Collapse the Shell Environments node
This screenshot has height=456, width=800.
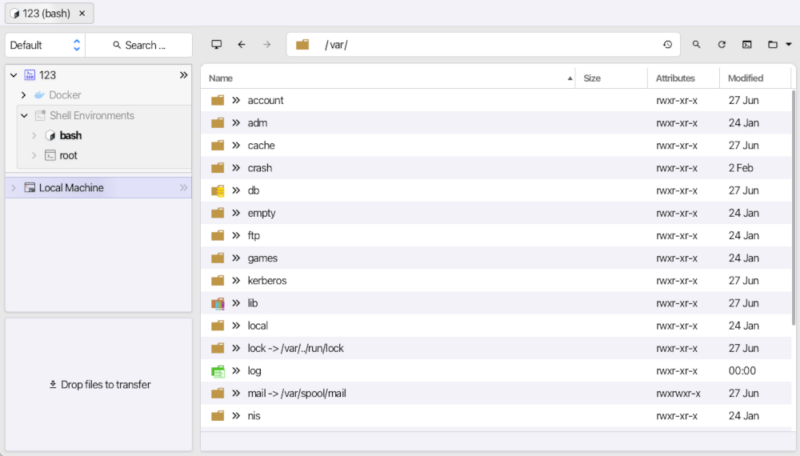coord(24,116)
